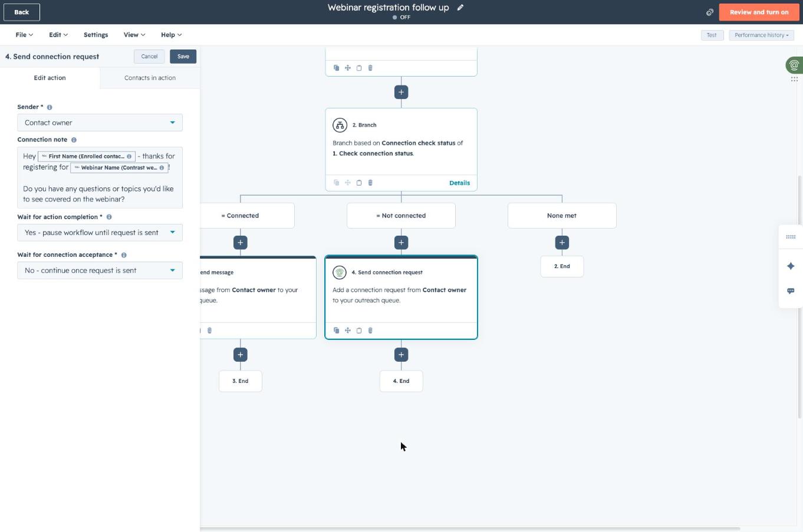Select the Send message action card
Image resolution: width=803 pixels, height=532 pixels.
point(258,298)
